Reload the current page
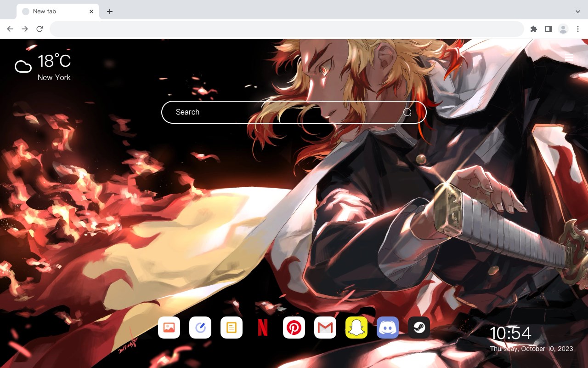This screenshot has width=588, height=368. point(40,29)
